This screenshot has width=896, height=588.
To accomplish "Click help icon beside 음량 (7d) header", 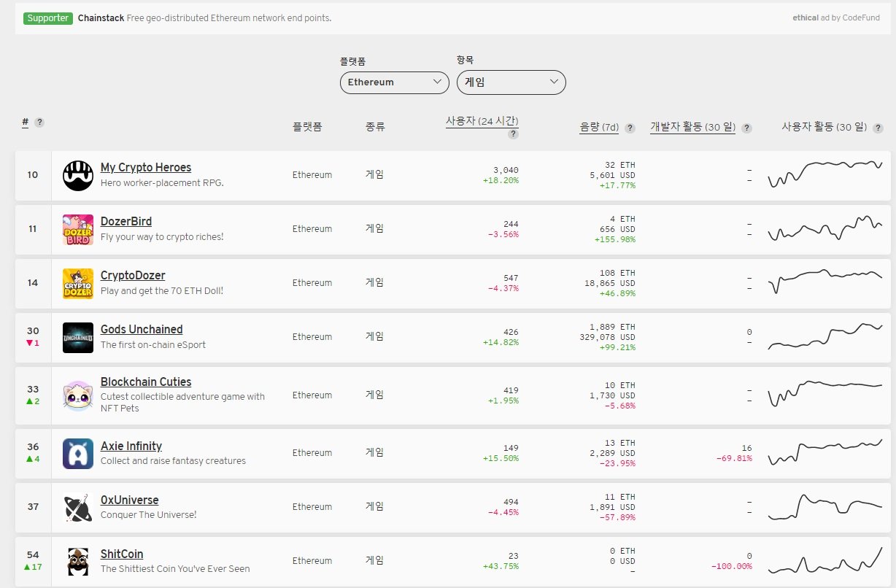I will (x=630, y=128).
